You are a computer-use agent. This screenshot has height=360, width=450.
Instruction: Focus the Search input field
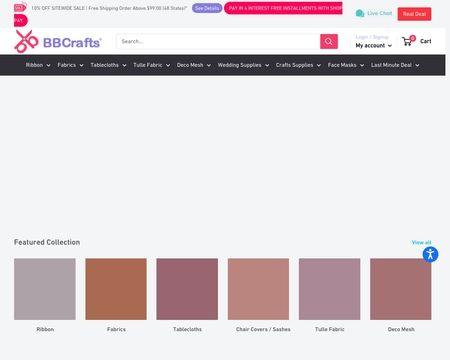pyautogui.click(x=218, y=41)
